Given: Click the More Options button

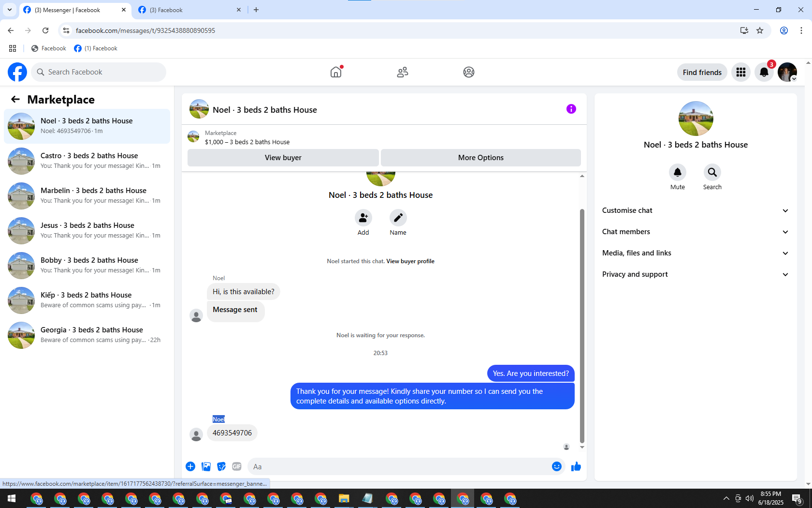Looking at the screenshot, I should tap(481, 158).
